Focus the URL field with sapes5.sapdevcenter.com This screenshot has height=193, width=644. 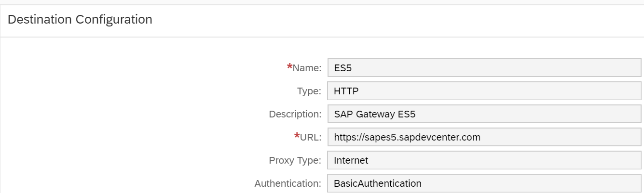pyautogui.click(x=484, y=137)
